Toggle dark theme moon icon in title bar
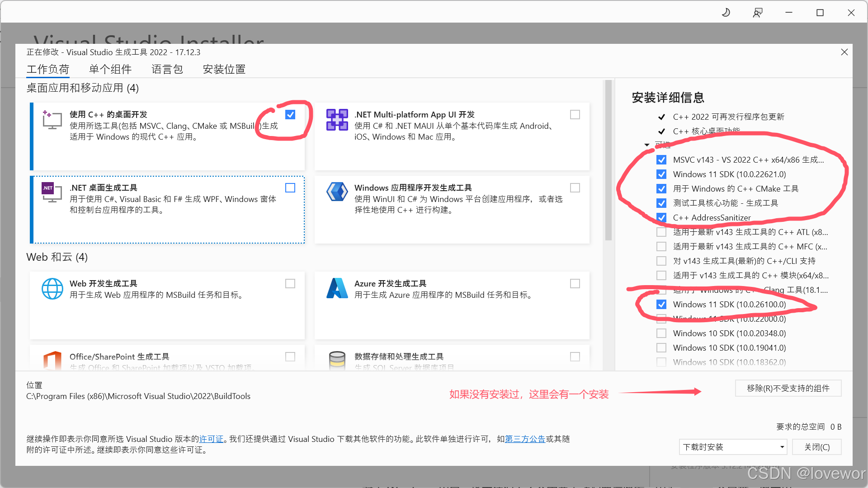868x488 pixels. (726, 13)
